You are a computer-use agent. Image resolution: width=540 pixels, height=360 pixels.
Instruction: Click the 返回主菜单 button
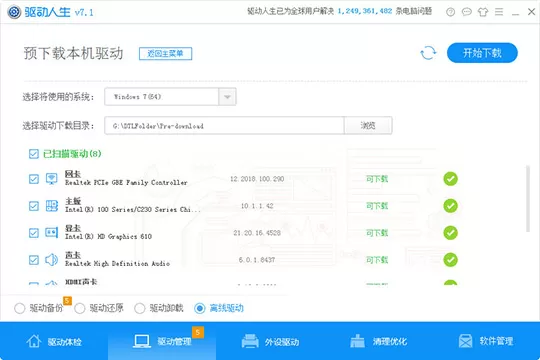coord(165,53)
